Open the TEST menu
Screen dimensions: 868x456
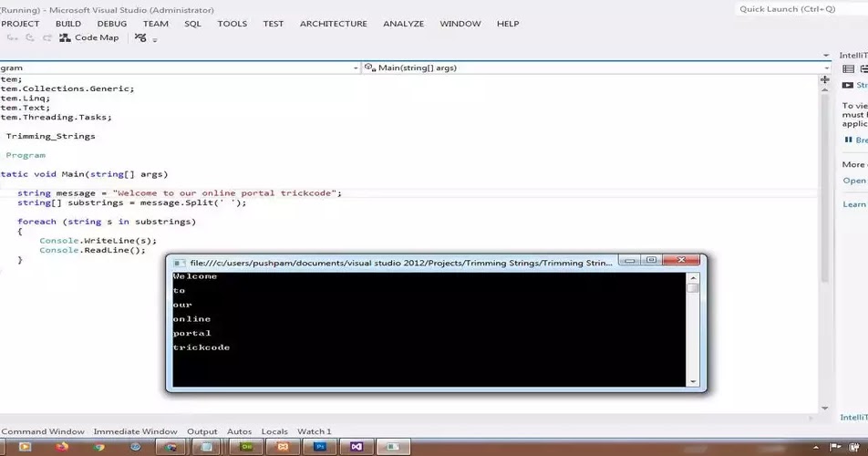click(x=273, y=24)
